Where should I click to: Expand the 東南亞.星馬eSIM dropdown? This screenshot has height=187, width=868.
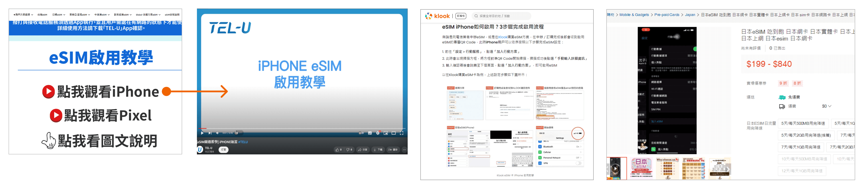click(x=80, y=15)
